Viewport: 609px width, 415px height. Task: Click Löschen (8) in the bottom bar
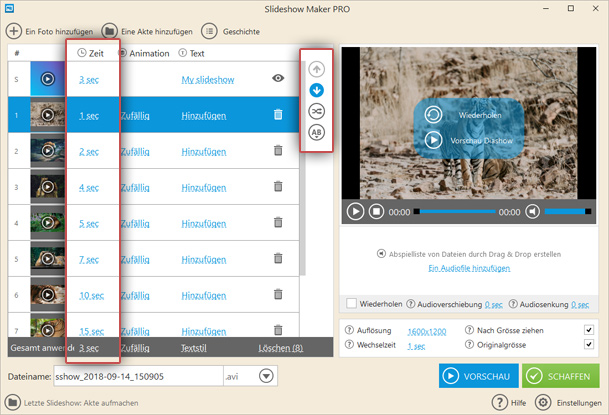(280, 348)
